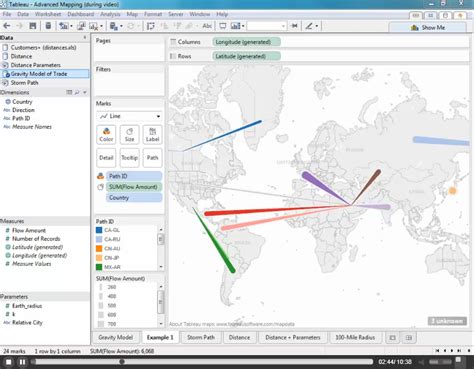Click the video progress bar handle

(122, 362)
